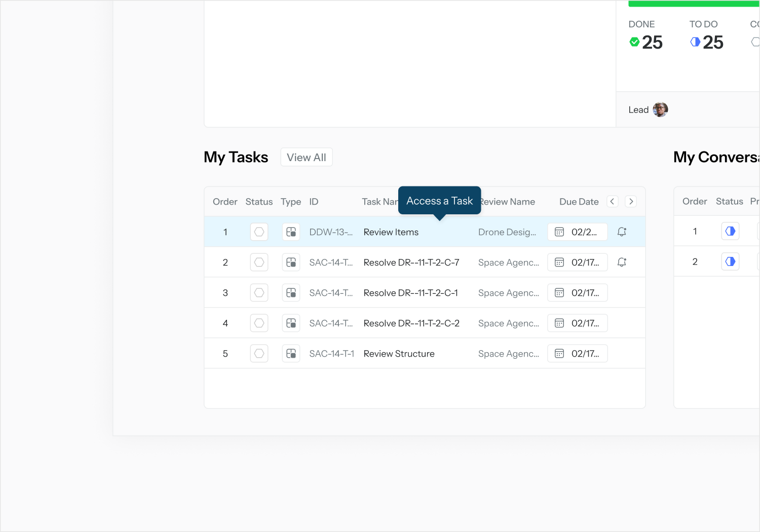The width and height of the screenshot is (760, 532).
Task: Go to next page of task columns
Action: click(631, 202)
